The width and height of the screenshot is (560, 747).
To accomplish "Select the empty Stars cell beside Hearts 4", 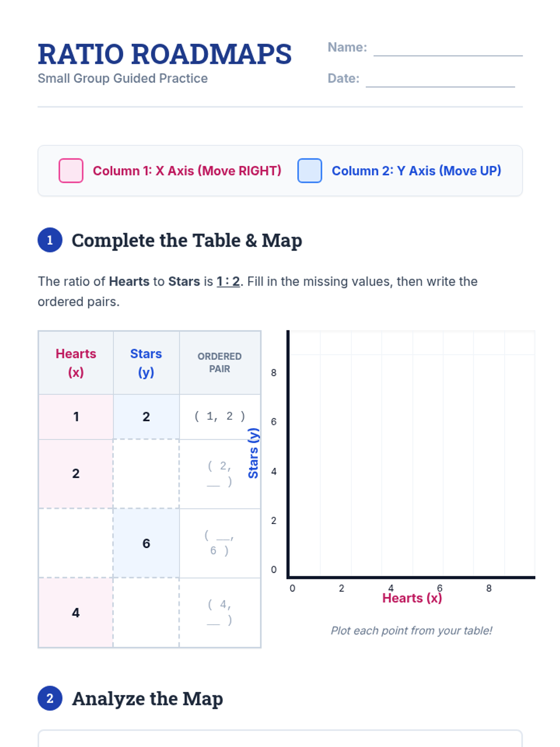I will (x=146, y=613).
